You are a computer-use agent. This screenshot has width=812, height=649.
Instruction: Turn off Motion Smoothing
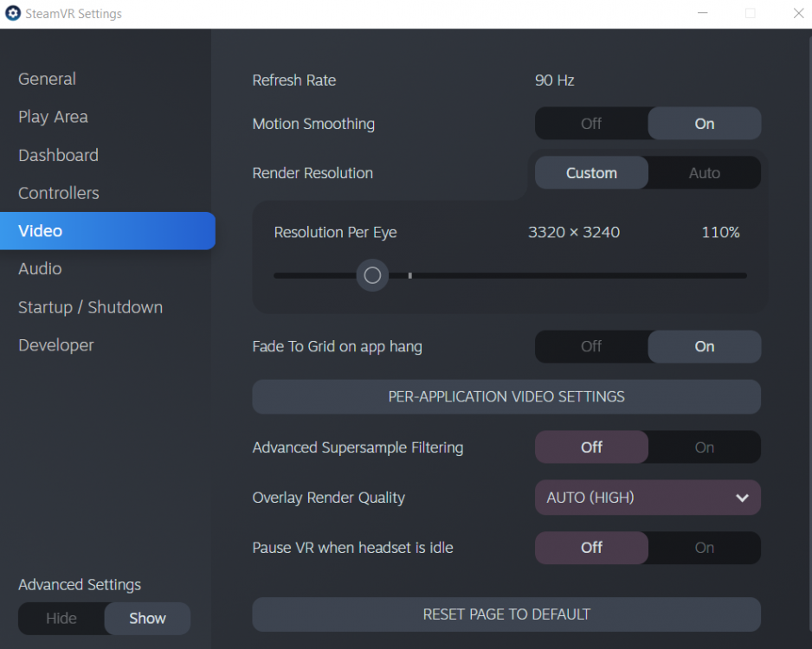(x=591, y=123)
